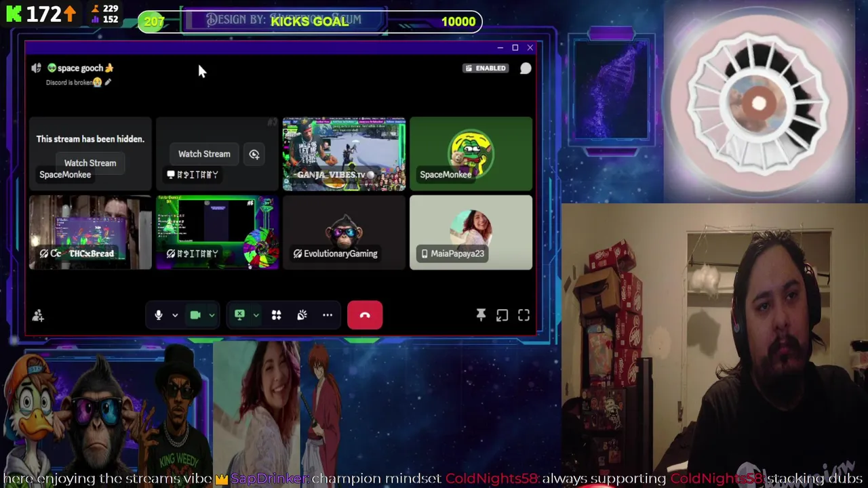Screen dimensions: 868x488
Task: Expand the microphone input options arrow
Action: (x=175, y=315)
